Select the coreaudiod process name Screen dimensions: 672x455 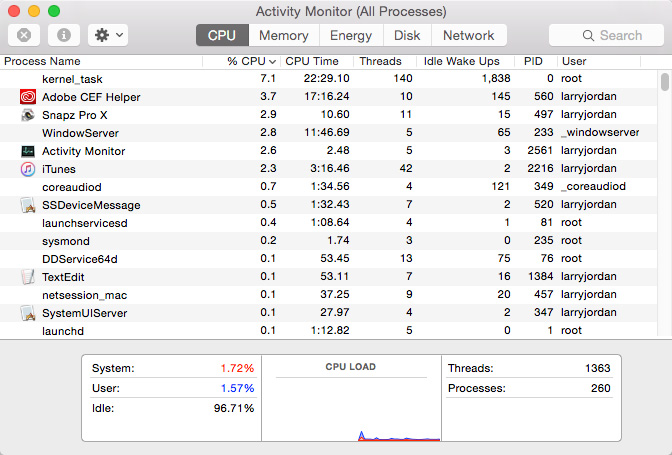pyautogui.click(x=72, y=187)
